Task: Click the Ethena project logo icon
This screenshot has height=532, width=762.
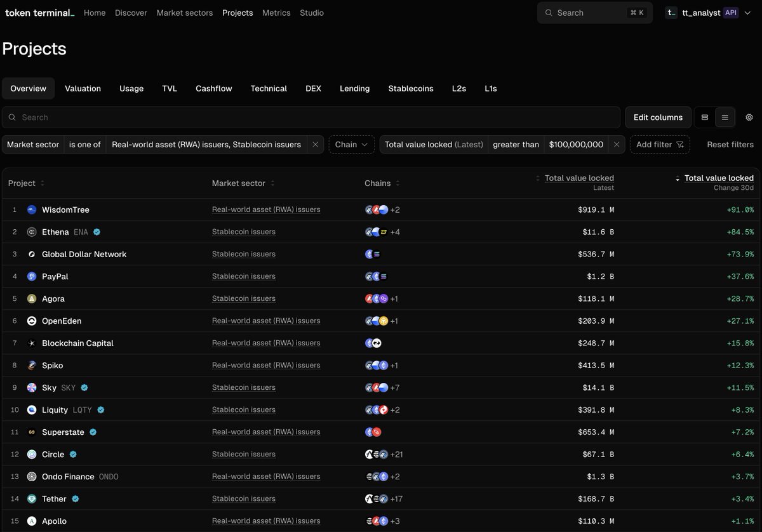Action: pyautogui.click(x=32, y=232)
